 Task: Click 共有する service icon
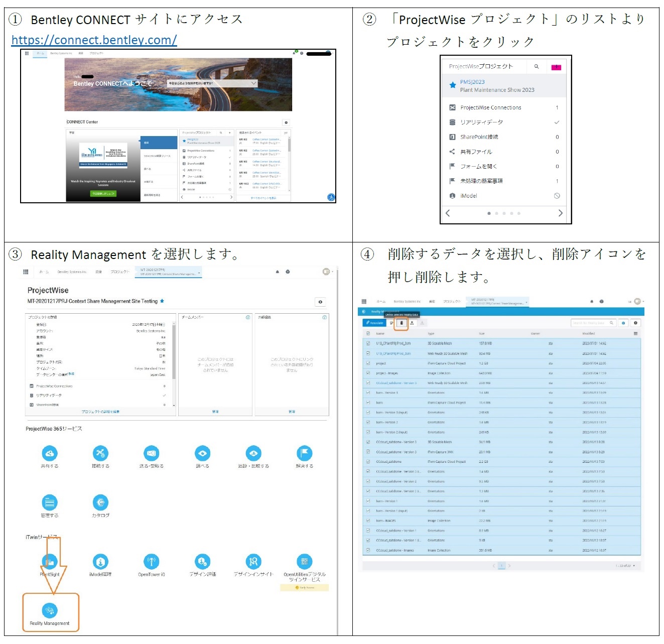[49, 453]
